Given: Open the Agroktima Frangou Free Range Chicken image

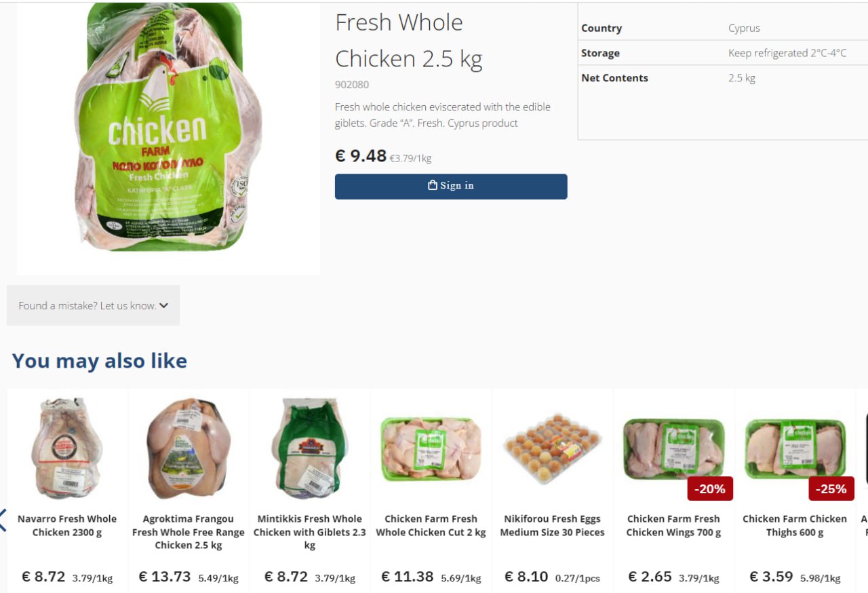Looking at the screenshot, I should coord(189,448).
